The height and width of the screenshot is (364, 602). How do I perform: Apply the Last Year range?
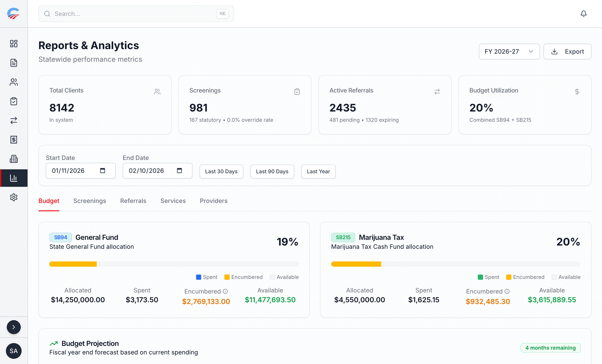(x=318, y=171)
